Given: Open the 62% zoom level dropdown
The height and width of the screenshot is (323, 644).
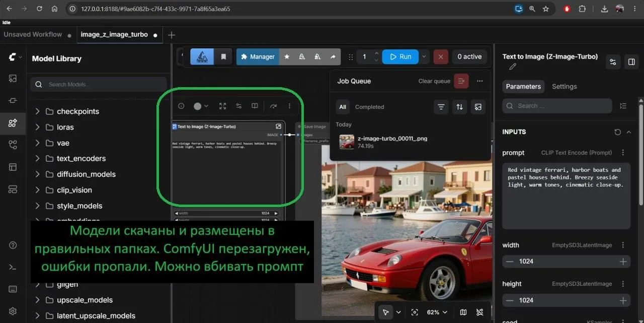Looking at the screenshot, I should pyautogui.click(x=437, y=312).
